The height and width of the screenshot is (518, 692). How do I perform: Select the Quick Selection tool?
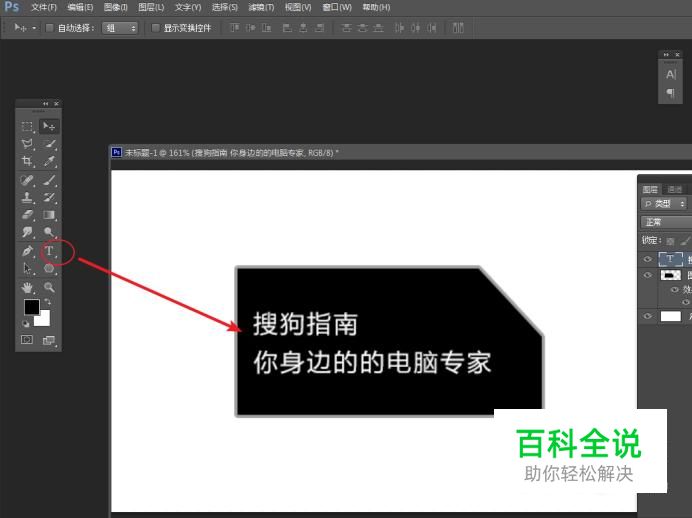(49, 144)
